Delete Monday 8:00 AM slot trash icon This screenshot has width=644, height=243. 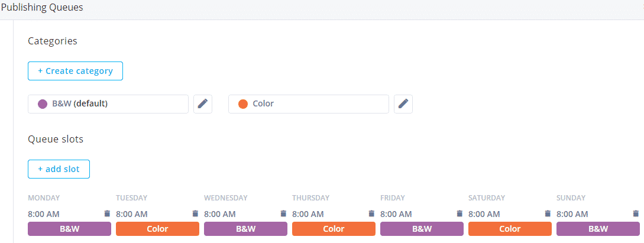(107, 213)
